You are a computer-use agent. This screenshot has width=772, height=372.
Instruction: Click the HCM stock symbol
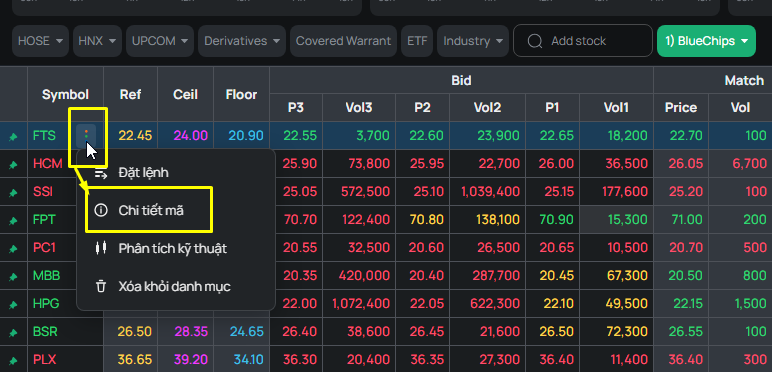tap(48, 163)
